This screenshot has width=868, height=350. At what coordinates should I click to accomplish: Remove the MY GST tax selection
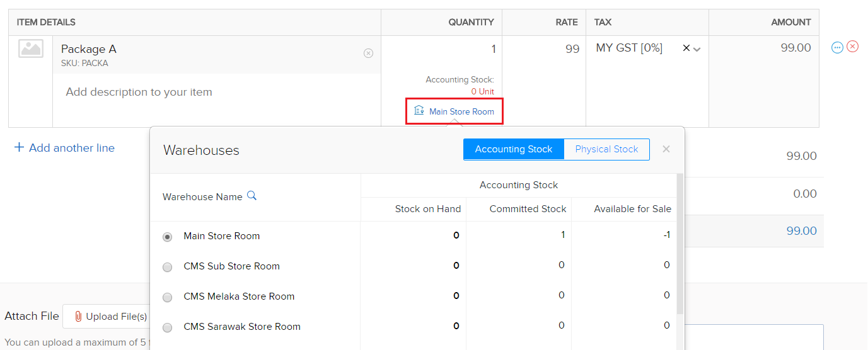(686, 48)
